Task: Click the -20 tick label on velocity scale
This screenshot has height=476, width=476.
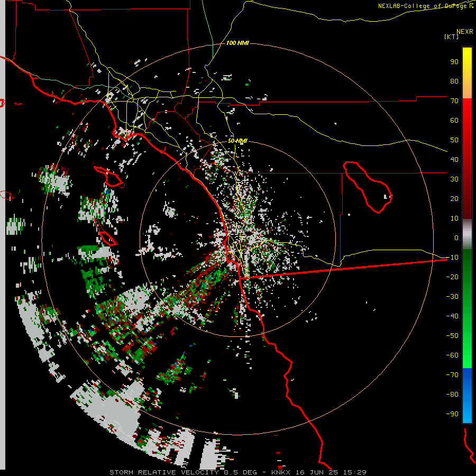Action: tap(452, 277)
